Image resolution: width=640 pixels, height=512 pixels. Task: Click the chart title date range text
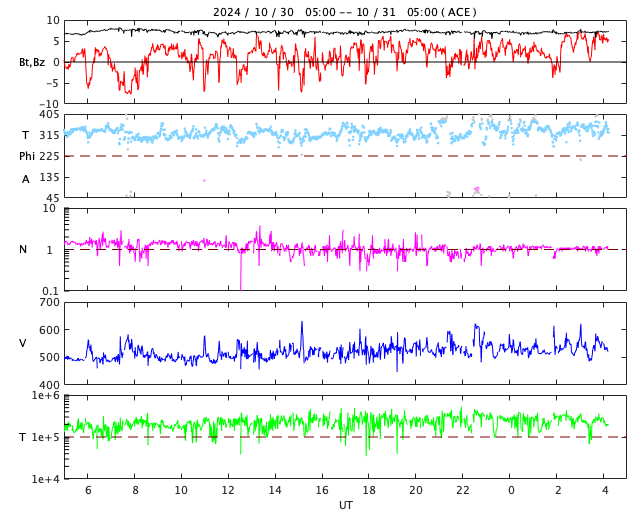click(344, 12)
